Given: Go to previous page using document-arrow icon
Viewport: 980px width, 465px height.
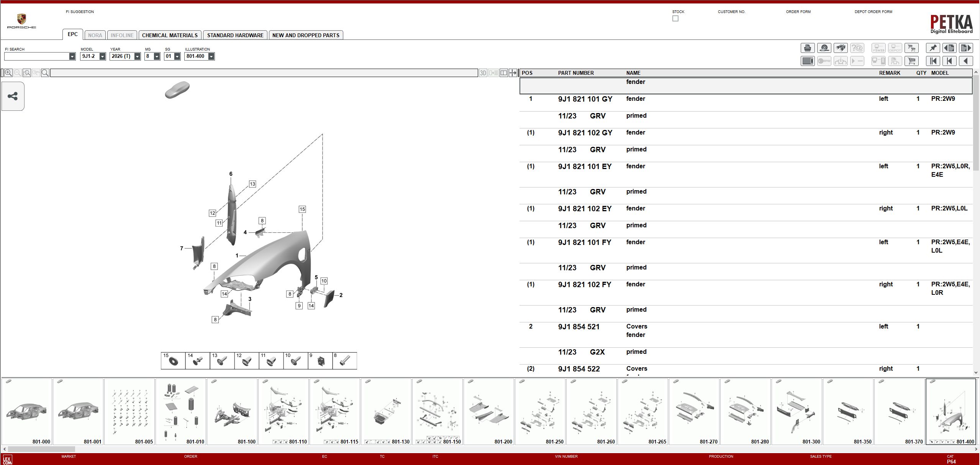Looking at the screenshot, I should [x=950, y=48].
